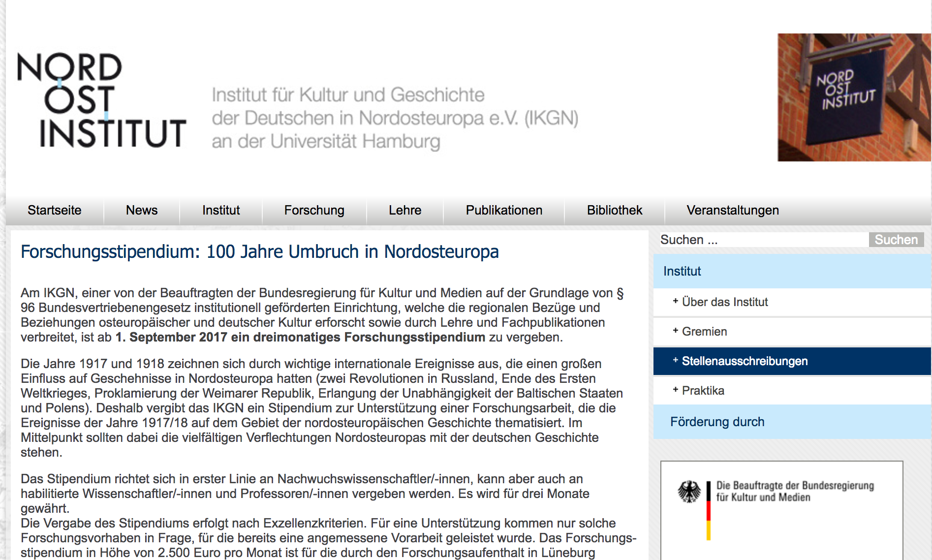Expand the plus next to Gremien
The height and width of the screenshot is (560, 932).
pos(676,331)
